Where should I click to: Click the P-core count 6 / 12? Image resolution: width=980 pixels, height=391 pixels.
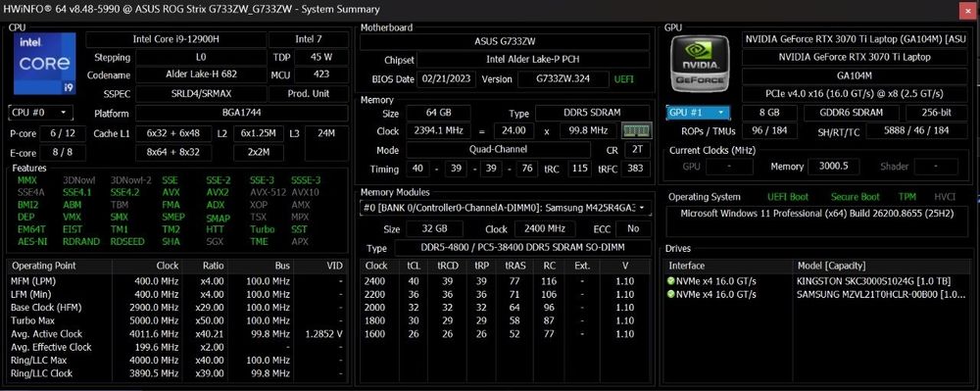pyautogui.click(x=63, y=133)
